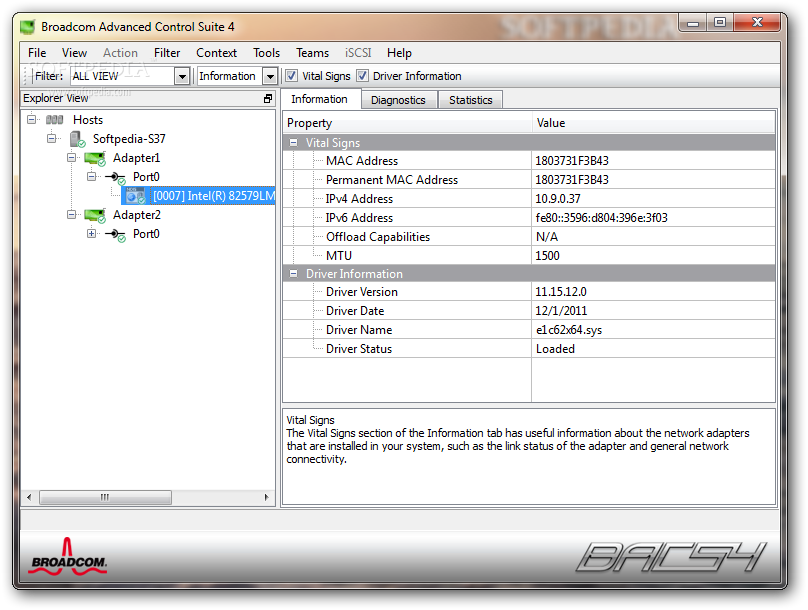This screenshot has width=808, height=610.
Task: Open the iSCSI menu
Action: click(358, 53)
